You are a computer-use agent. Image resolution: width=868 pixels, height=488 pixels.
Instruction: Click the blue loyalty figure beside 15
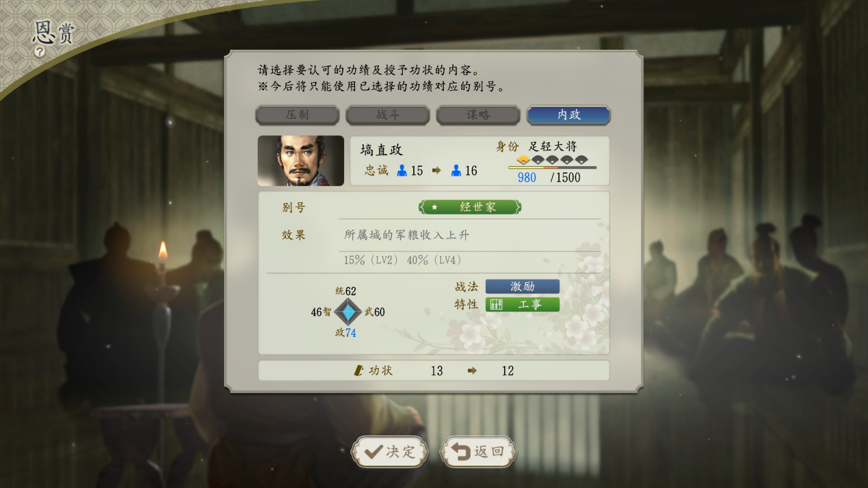tap(402, 171)
